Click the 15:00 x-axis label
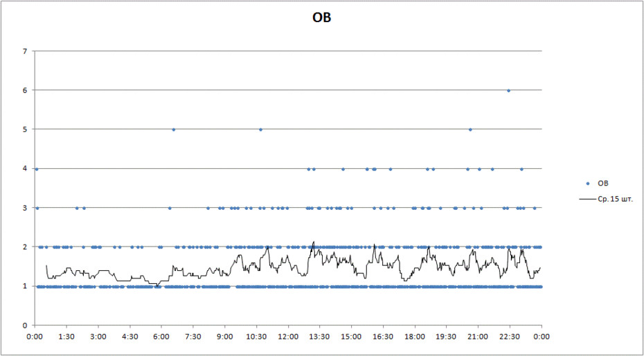This screenshot has height=356, width=644. (x=352, y=337)
